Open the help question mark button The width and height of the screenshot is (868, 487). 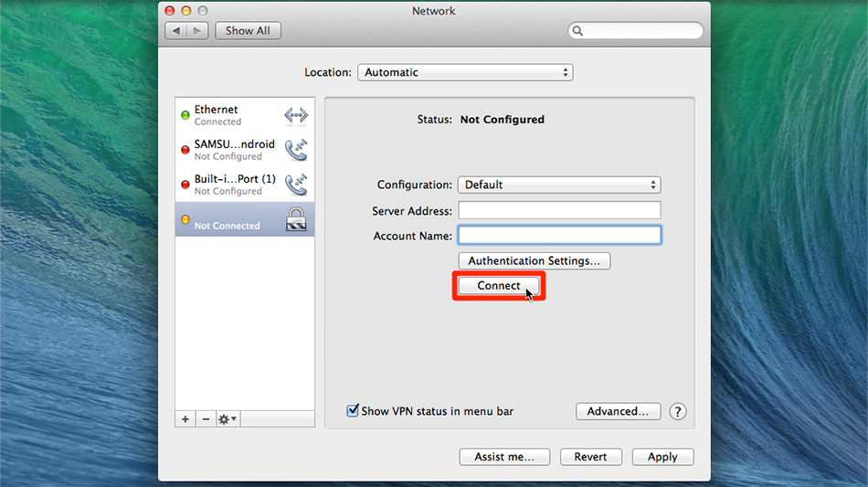click(678, 411)
